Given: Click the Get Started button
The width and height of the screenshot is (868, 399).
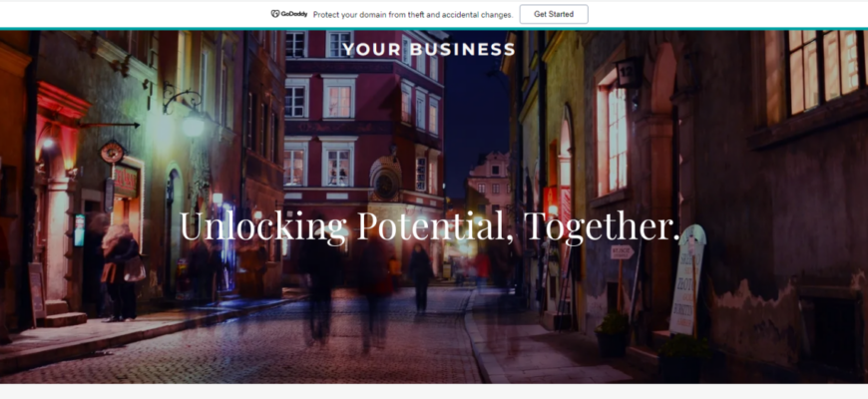Looking at the screenshot, I should point(554,14).
